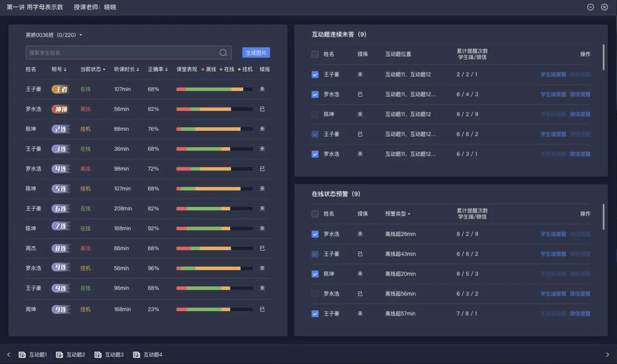Screen dimensions: 617x364
Task: Check 罗永浩 in the 离线超56min row
Action: pos(315,293)
